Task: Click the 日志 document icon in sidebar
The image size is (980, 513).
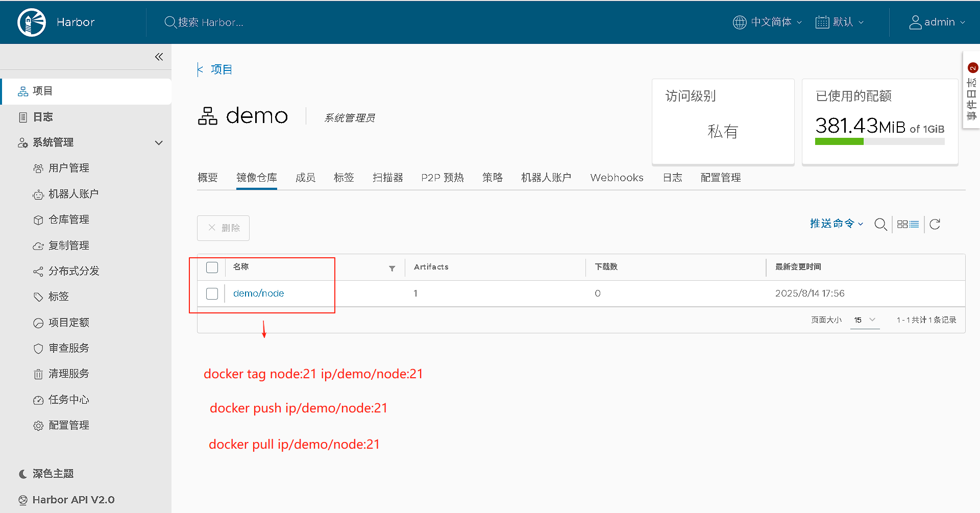Action: click(x=23, y=117)
